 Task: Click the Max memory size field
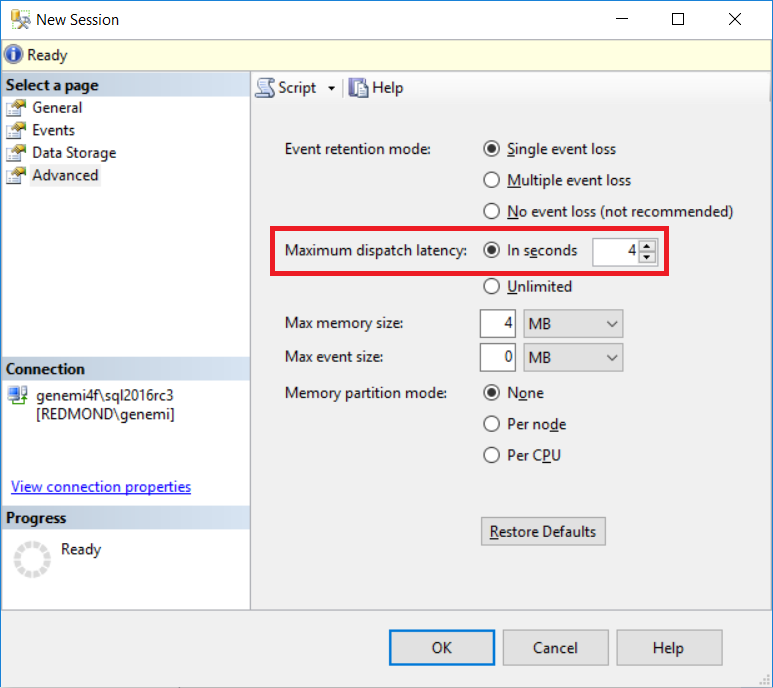coord(498,323)
